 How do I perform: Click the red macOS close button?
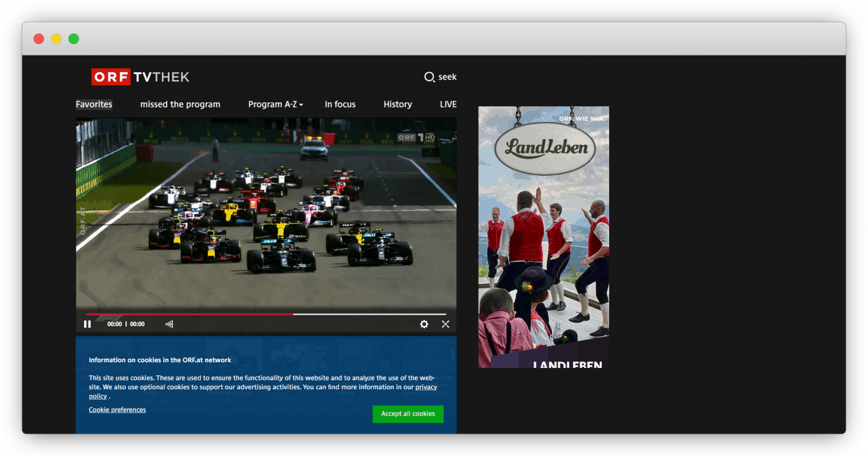click(38, 38)
